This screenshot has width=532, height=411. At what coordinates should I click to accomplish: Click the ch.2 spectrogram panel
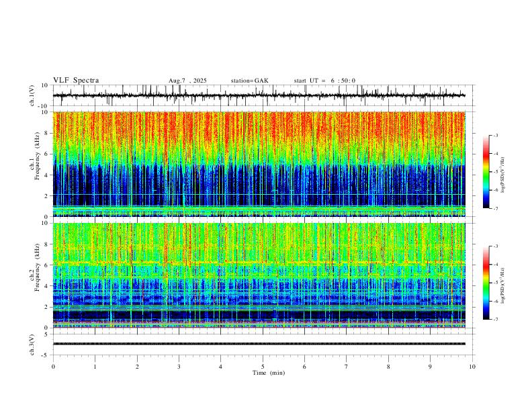pos(259,275)
